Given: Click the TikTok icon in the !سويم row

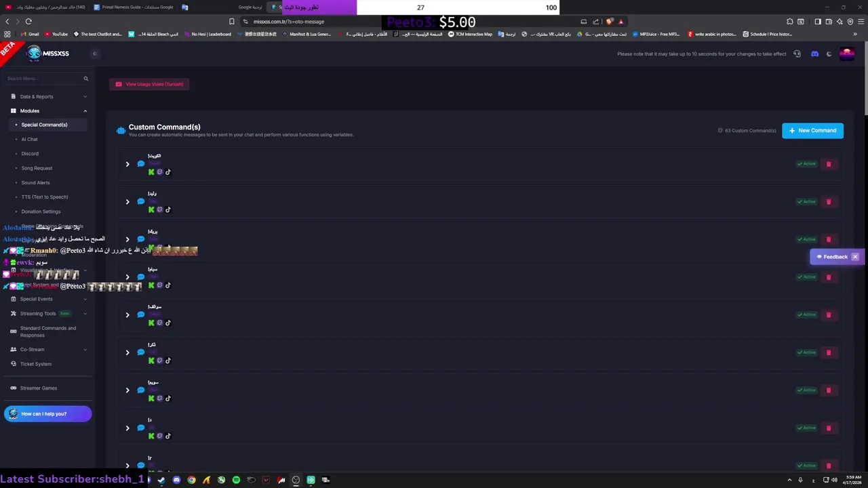Looking at the screenshot, I should [x=167, y=399].
